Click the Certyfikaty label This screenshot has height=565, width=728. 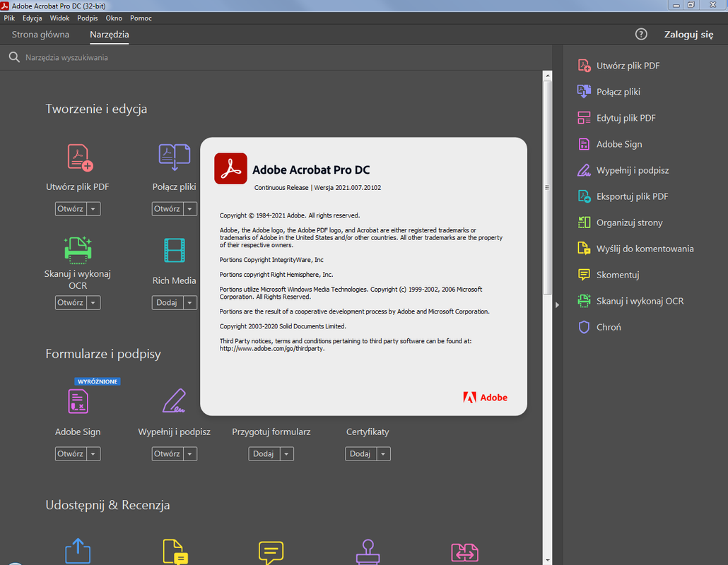(x=368, y=432)
